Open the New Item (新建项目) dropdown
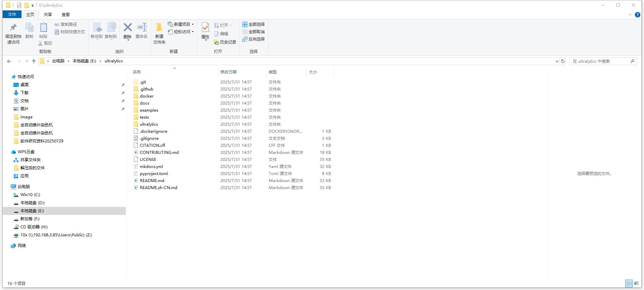Screen dimensions: 644x290 point(181,24)
